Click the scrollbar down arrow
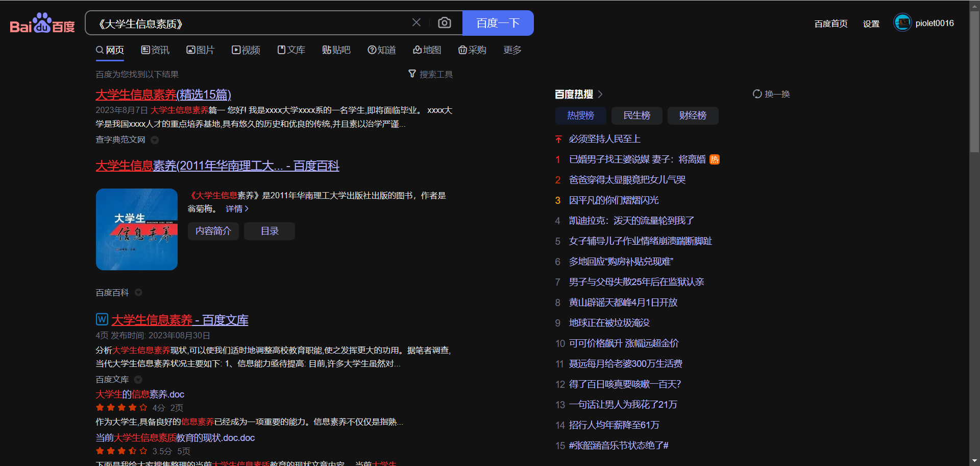 pyautogui.click(x=974, y=461)
